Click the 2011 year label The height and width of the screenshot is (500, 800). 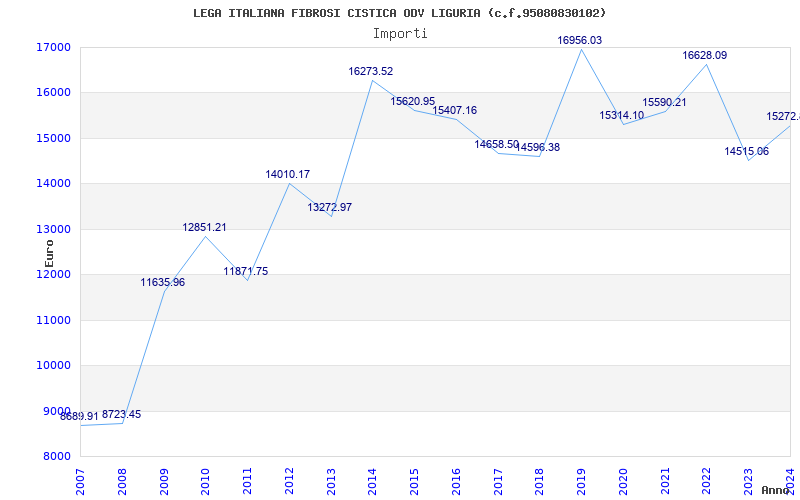[247, 482]
